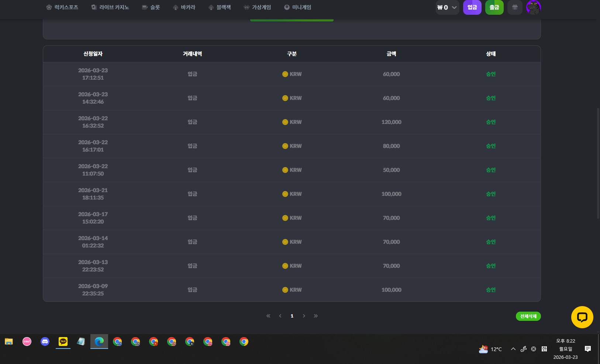Click the crocodile profile avatar

click(533, 7)
